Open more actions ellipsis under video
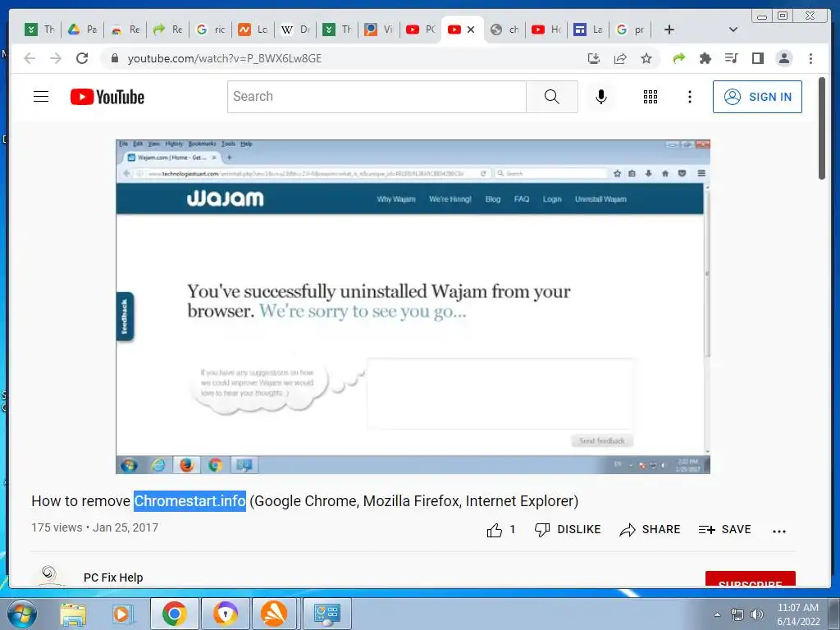The width and height of the screenshot is (840, 630). click(779, 531)
